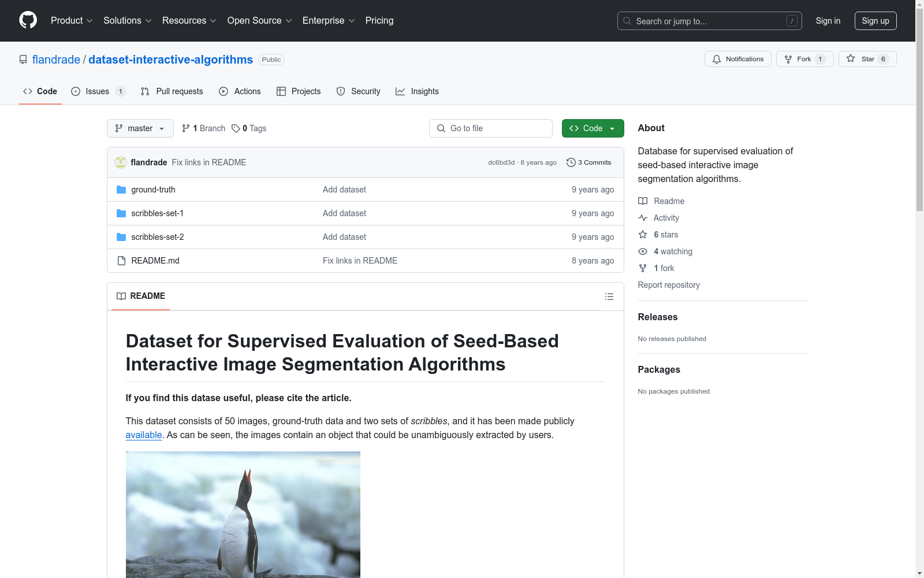Toggle the README table of contents
The width and height of the screenshot is (924, 578).
[609, 296]
